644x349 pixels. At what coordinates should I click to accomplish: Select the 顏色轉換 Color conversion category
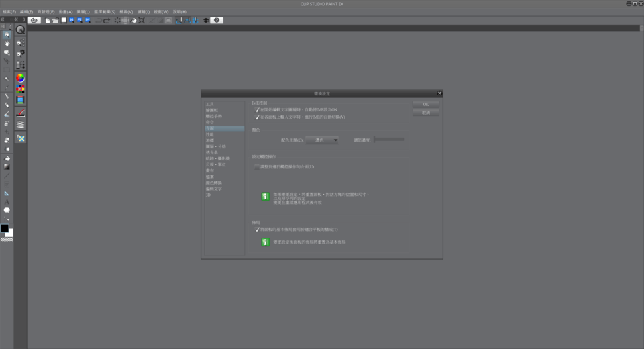(224, 183)
